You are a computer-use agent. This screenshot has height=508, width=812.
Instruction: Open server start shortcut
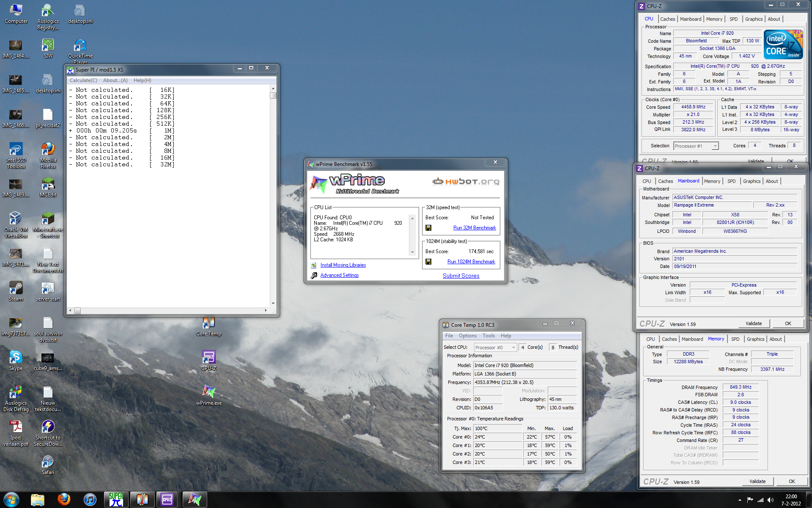(48, 291)
